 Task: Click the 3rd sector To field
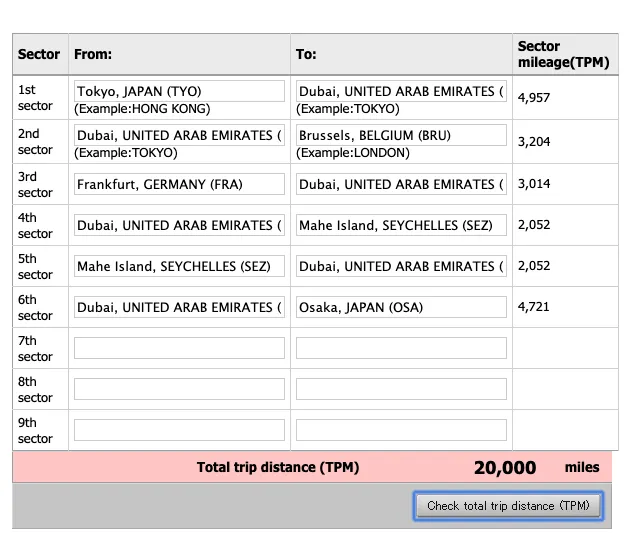(x=401, y=184)
